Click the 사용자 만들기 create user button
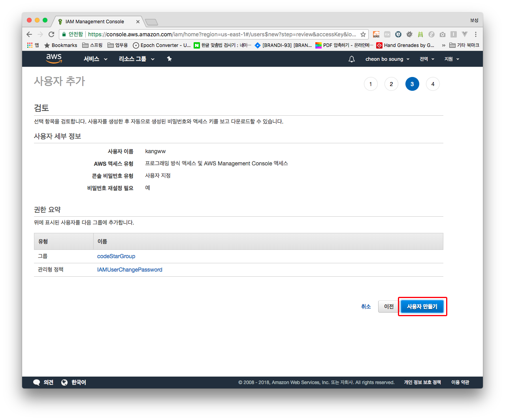 [422, 306]
